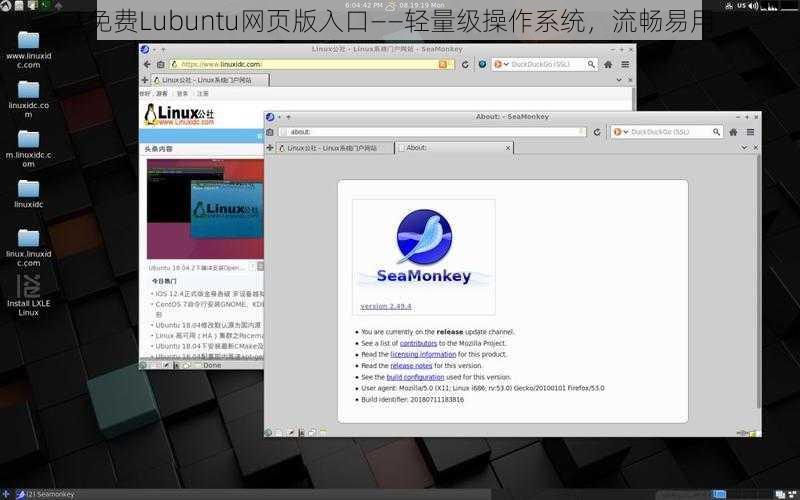Open the linuxidc.com desktop folder
Screen dimensions: 800x500
point(29,99)
